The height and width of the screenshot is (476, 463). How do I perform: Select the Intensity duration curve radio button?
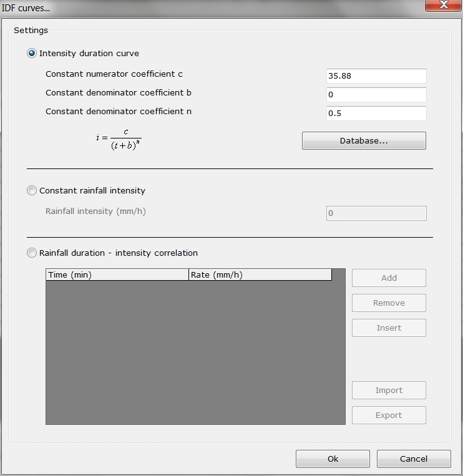(x=32, y=54)
